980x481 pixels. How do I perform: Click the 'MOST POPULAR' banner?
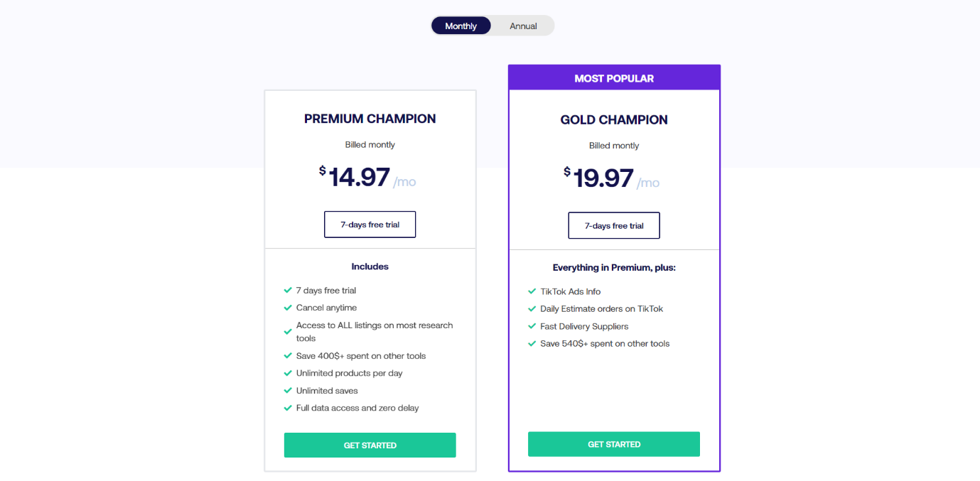614,78
